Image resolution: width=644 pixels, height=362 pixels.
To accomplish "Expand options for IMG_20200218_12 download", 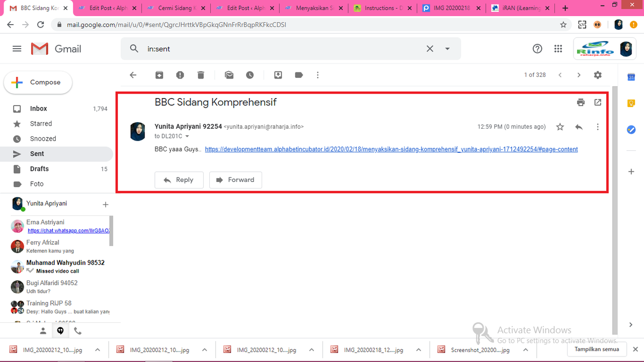I will pyautogui.click(x=419, y=350).
